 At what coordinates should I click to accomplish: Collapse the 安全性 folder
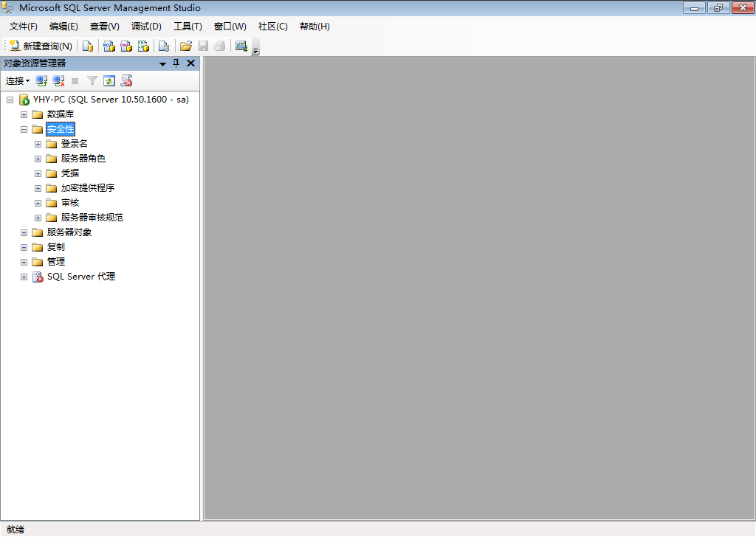click(x=24, y=130)
